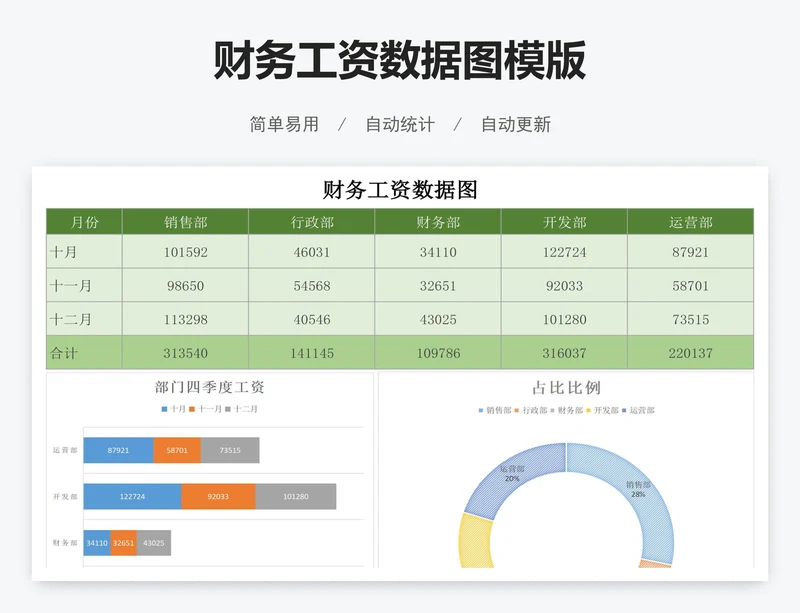This screenshot has height=613, width=800.
Task: Click the orange 32651 bar segment
Action: [123, 543]
